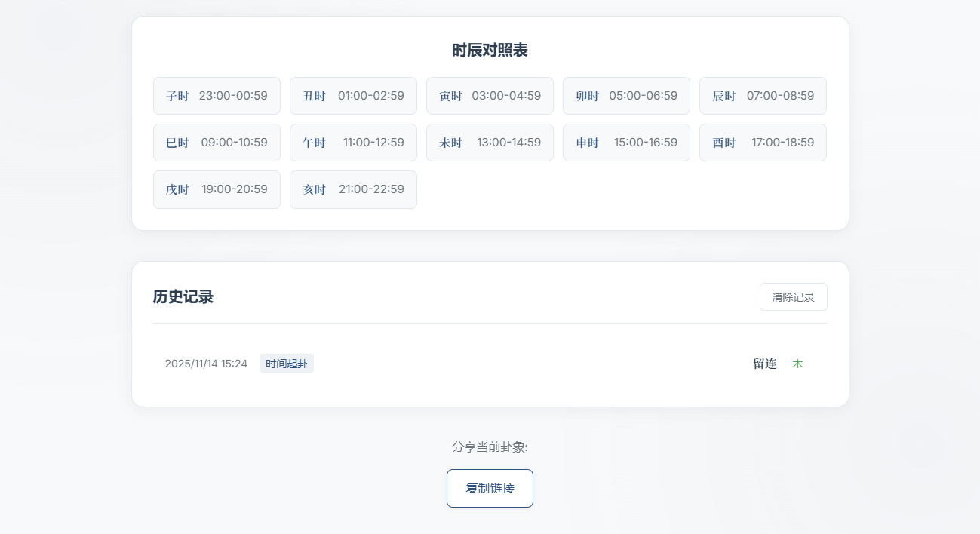Click the 清除记录 button
The width and height of the screenshot is (980, 534).
point(793,297)
